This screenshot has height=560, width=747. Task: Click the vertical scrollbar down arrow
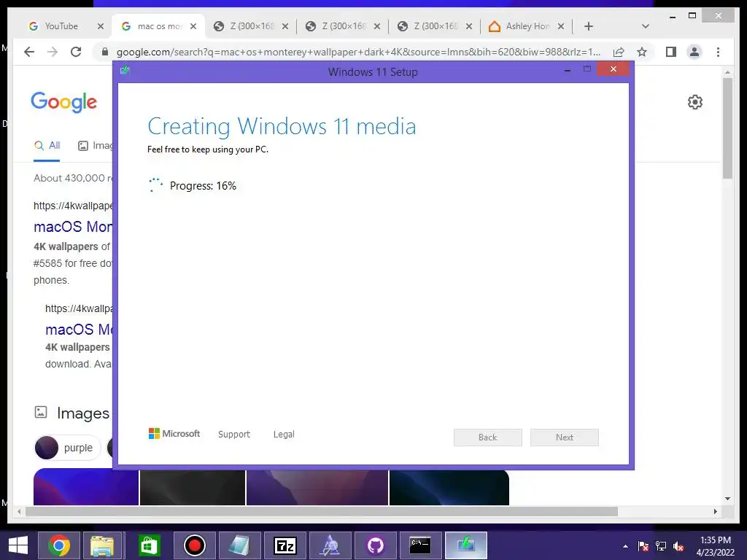click(x=727, y=499)
